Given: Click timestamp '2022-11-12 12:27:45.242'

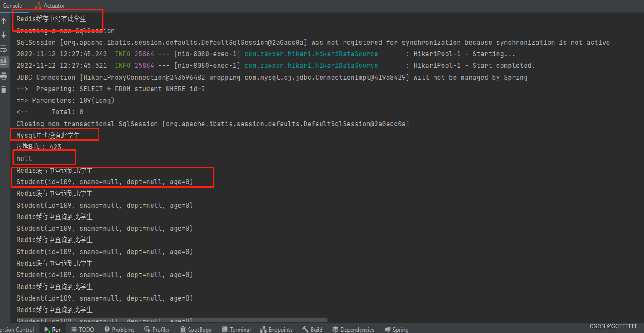Looking at the screenshot, I should click(x=62, y=54).
